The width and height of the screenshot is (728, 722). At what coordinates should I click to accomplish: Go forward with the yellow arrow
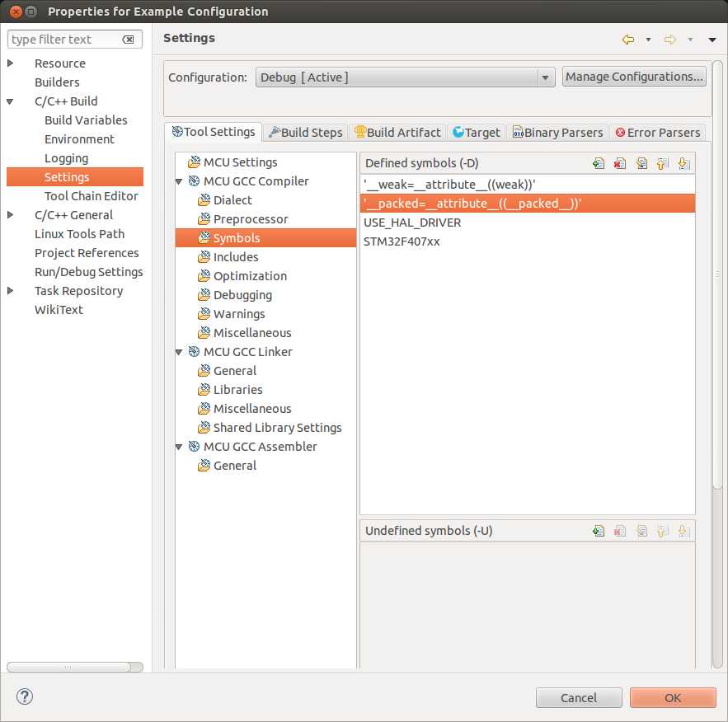click(669, 40)
